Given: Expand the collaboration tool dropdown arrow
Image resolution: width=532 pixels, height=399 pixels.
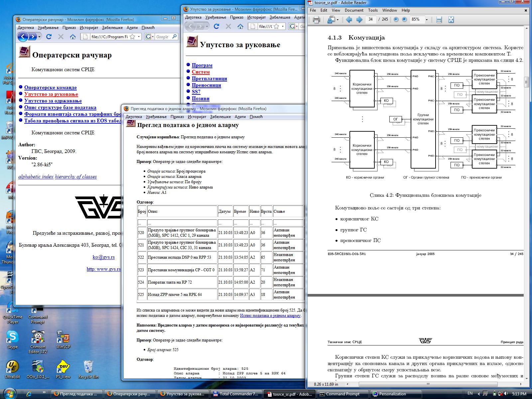Looking at the screenshot, I should (337, 20).
